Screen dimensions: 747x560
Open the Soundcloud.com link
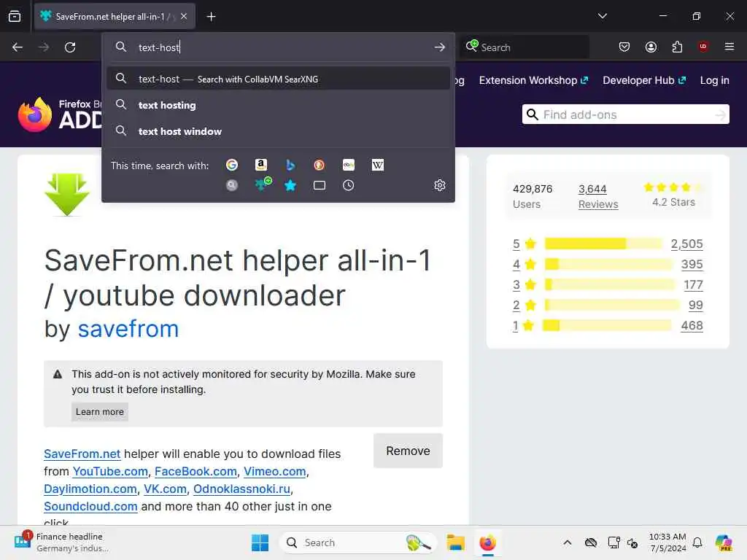[x=90, y=506]
